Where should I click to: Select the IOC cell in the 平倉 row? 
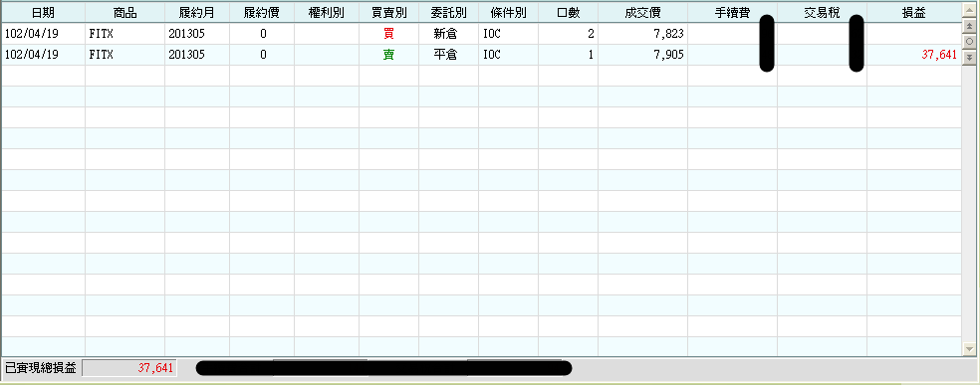click(508, 55)
